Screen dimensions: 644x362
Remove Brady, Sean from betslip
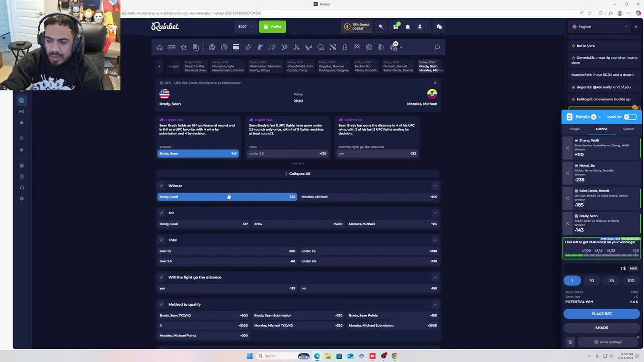click(x=568, y=223)
